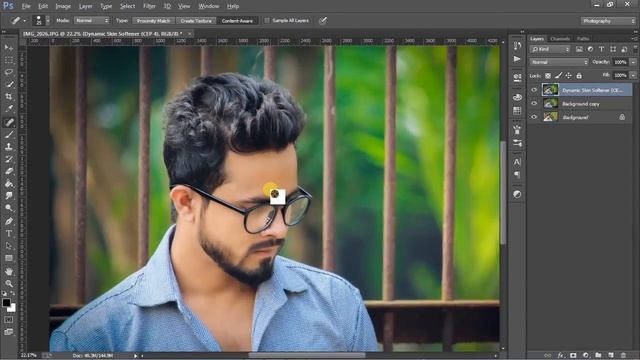Open the Paragraph panel icon
Screen dimensions: 640x360
click(517, 175)
